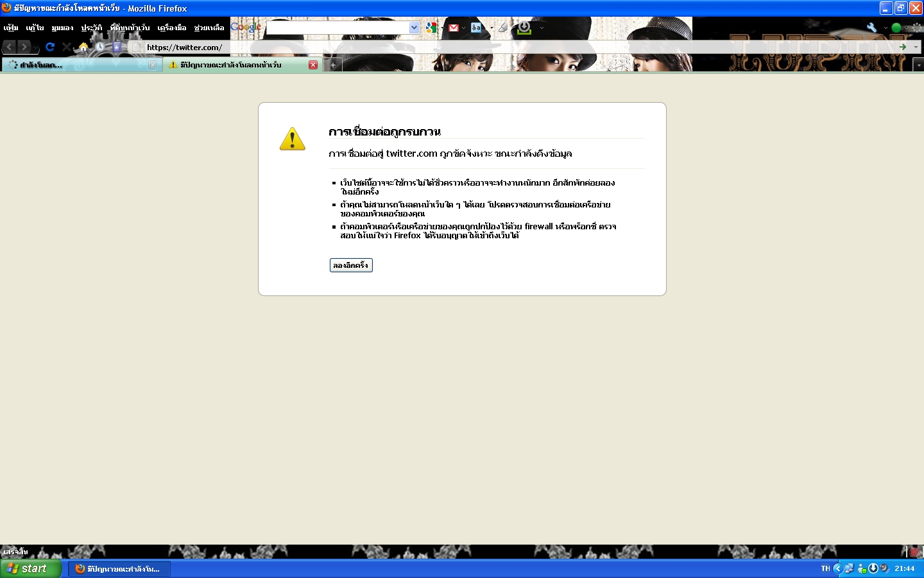Open the File menu (แฟ้ม)
The width and height of the screenshot is (924, 578).
[x=11, y=28]
